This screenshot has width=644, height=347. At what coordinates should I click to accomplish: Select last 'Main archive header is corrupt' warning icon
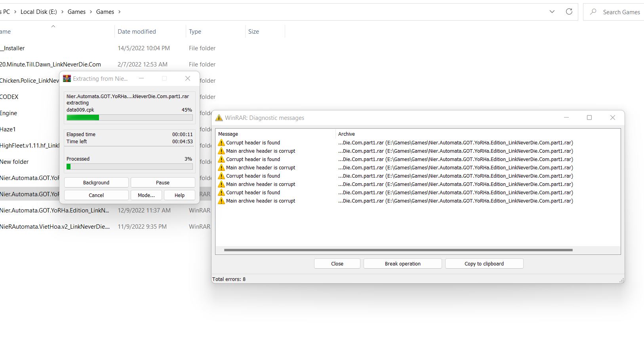[x=221, y=201]
